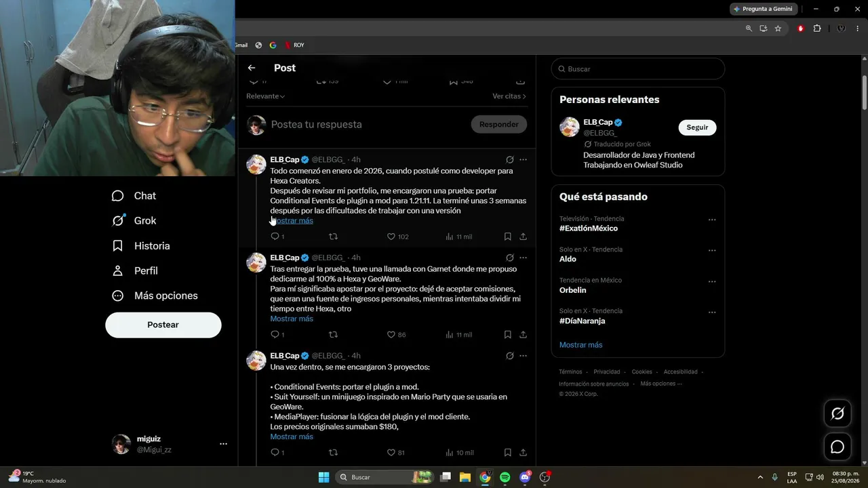Image resolution: width=868 pixels, height=488 pixels.
Task: Expand Mostrar más on the Hexa Creators reply
Action: [x=292, y=220]
